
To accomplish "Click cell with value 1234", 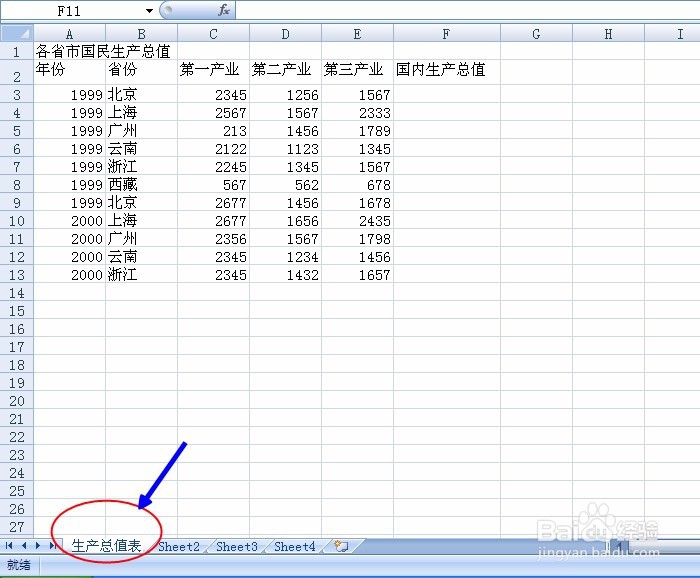I will coord(285,257).
